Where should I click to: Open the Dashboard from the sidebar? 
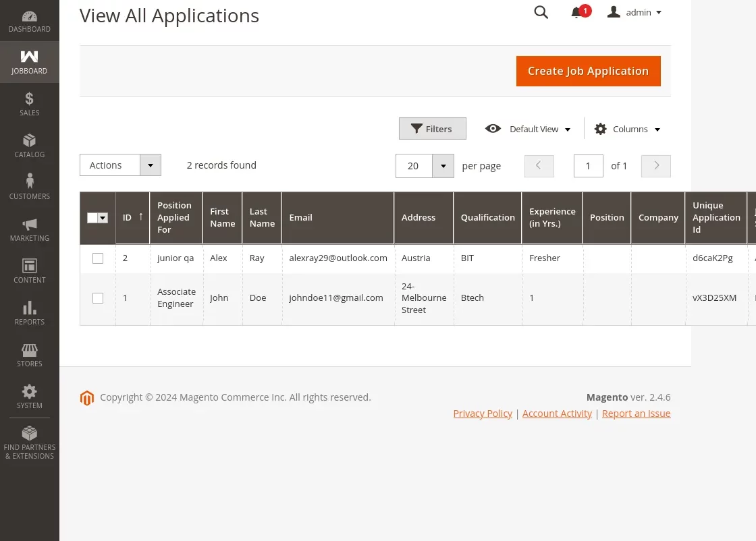29,20
